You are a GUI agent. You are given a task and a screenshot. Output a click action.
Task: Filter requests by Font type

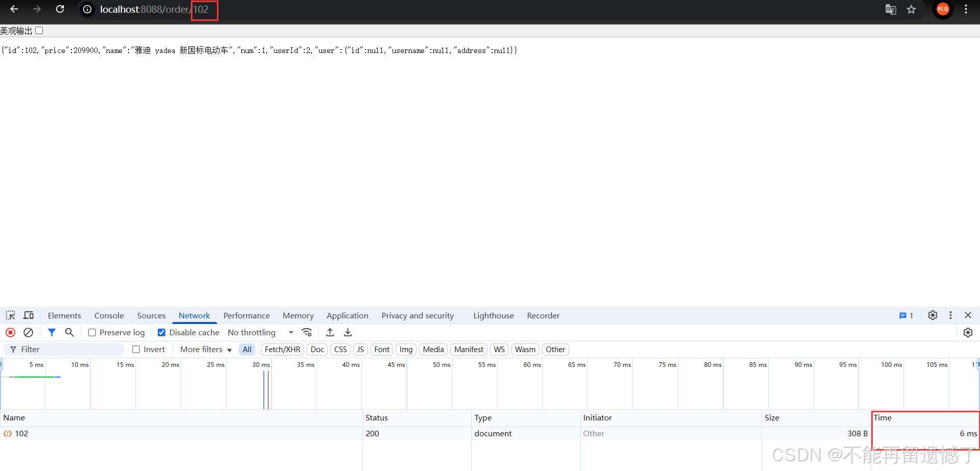(x=382, y=350)
